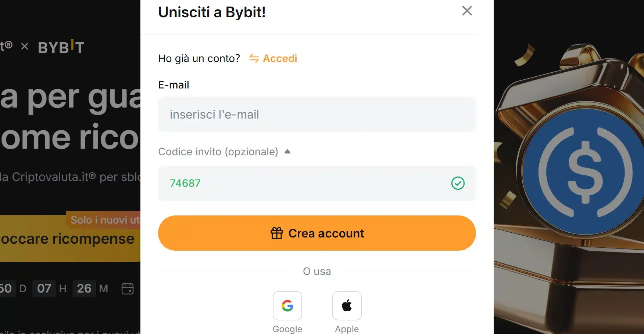Click the Google label under its icon
Image resolution: width=644 pixels, height=334 pixels.
point(287,329)
